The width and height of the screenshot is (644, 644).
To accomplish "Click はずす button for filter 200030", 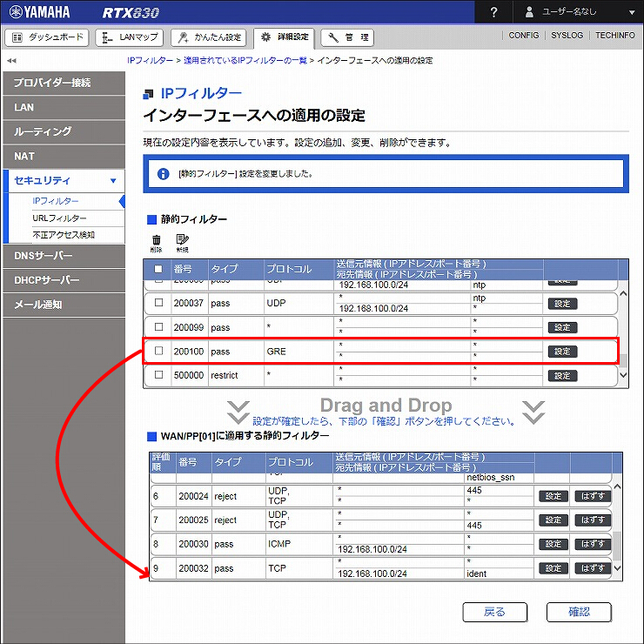I will pyautogui.click(x=593, y=544).
